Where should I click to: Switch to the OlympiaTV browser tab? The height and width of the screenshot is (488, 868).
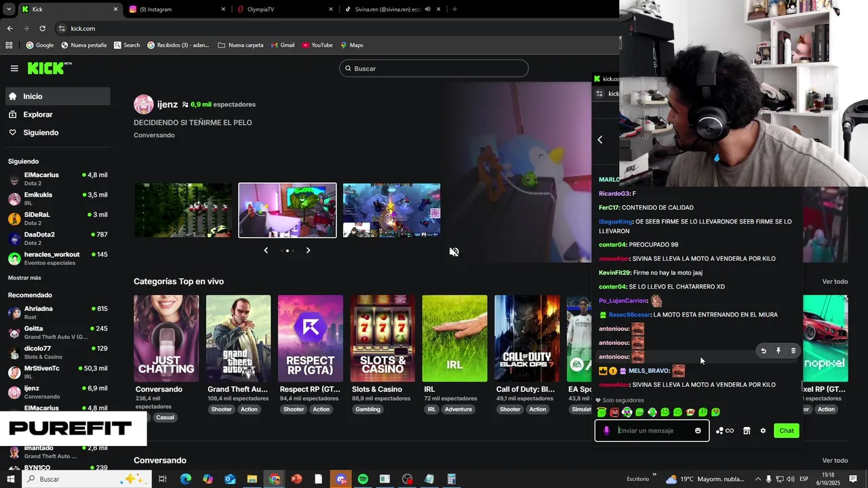pyautogui.click(x=285, y=9)
